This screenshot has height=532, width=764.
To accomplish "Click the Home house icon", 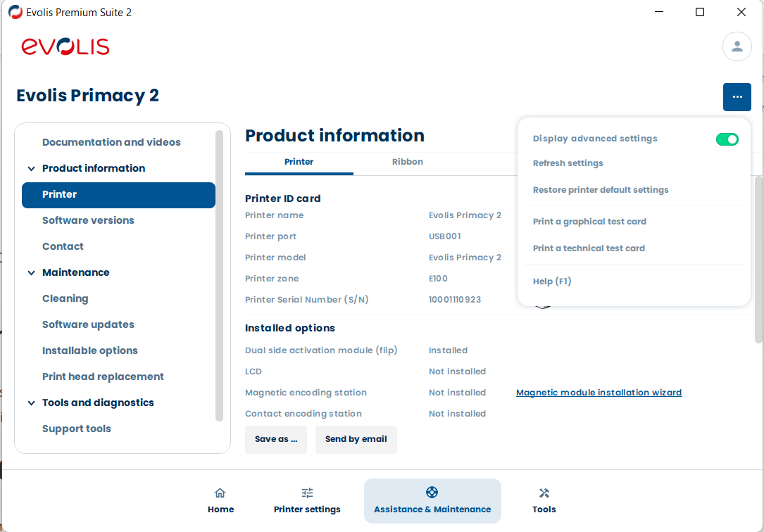I will pos(220,493).
